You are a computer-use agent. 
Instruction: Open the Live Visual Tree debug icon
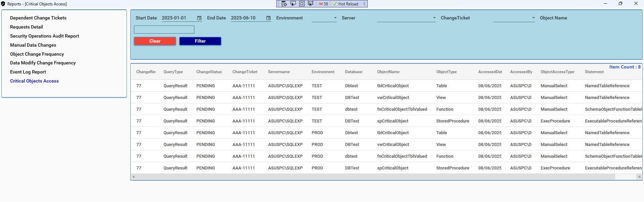[284, 4]
